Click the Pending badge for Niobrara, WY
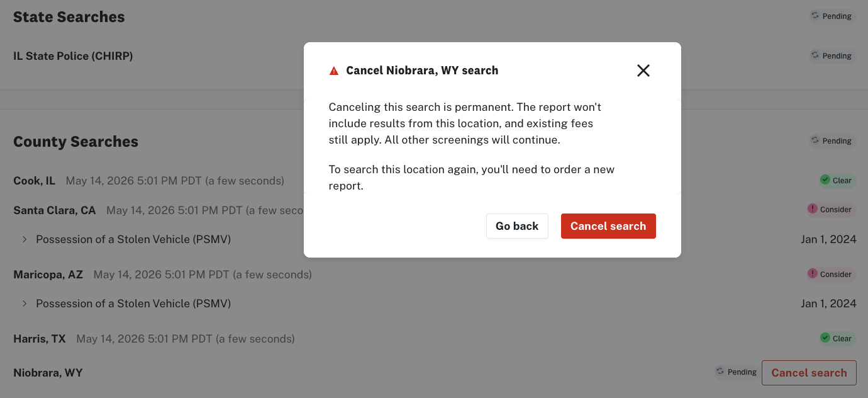Image resolution: width=868 pixels, height=398 pixels. [x=737, y=372]
